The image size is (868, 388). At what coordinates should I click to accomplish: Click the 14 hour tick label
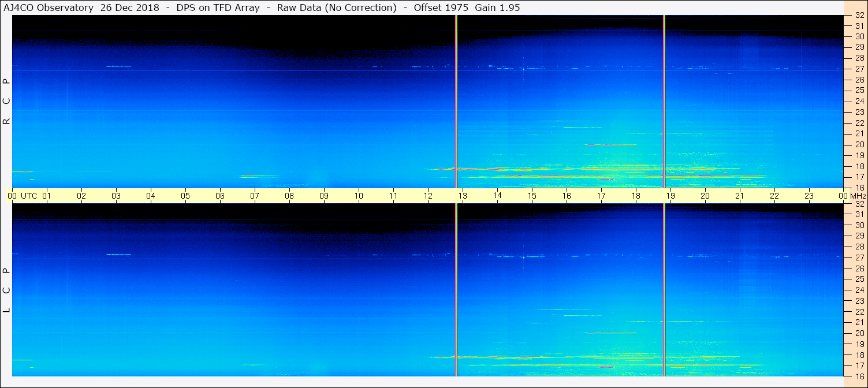coord(497,196)
